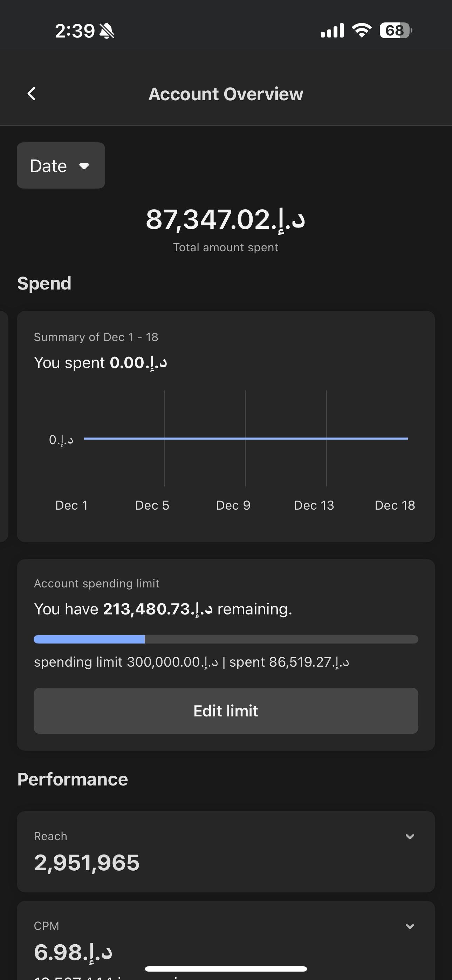Expand the Reach metric card
The image size is (452, 980).
tap(410, 836)
